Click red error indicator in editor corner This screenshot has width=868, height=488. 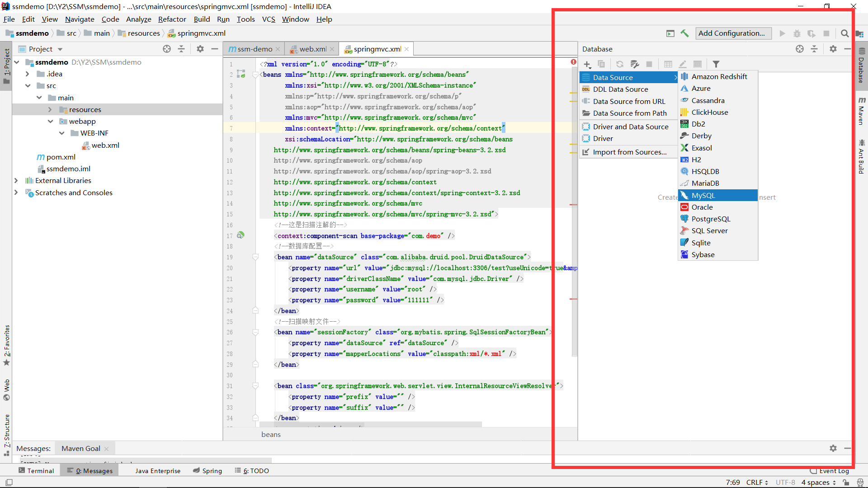(x=573, y=62)
